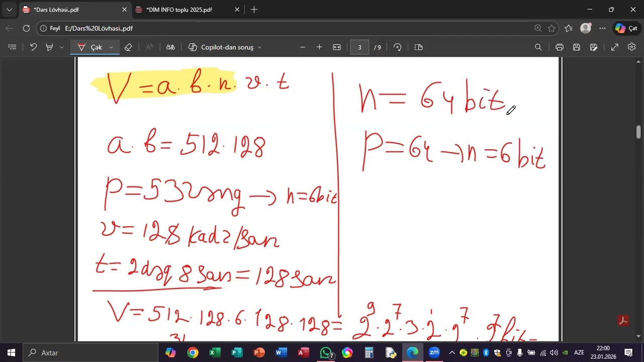Zoom in with the plus button

(319, 47)
